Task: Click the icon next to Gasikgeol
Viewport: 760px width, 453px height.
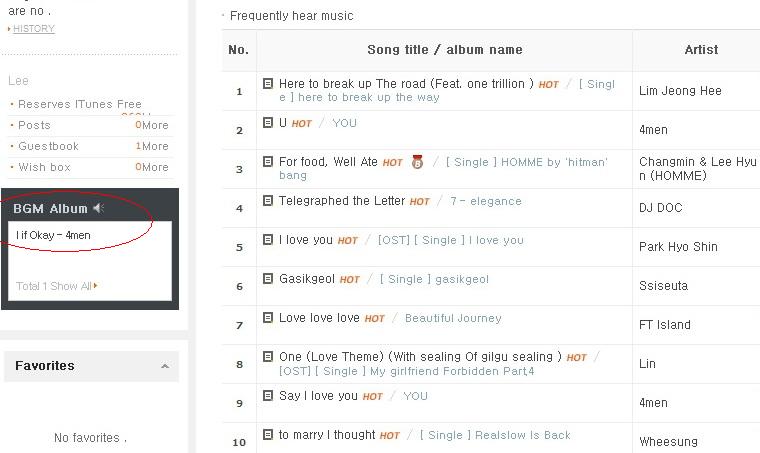Action: pyautogui.click(x=268, y=279)
